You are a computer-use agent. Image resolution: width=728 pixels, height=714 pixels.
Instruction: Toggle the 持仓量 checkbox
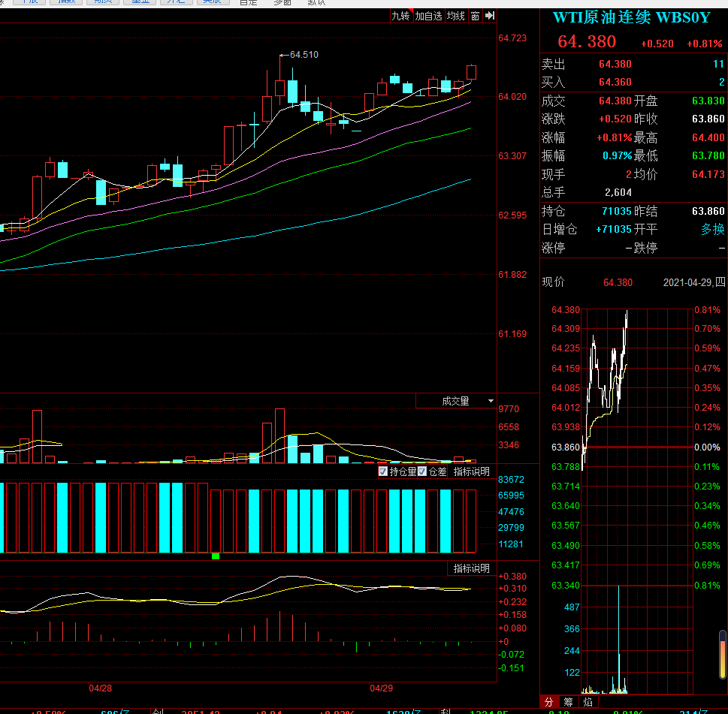[383, 471]
